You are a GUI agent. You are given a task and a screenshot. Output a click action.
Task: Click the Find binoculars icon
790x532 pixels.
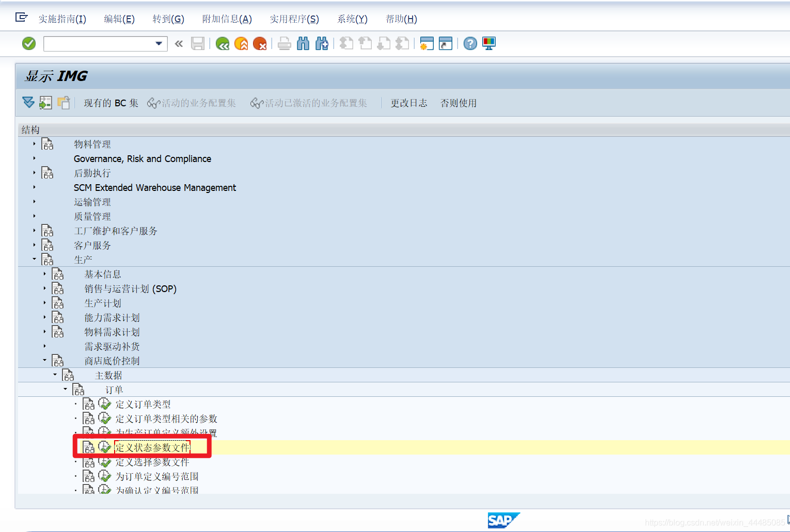pos(303,44)
